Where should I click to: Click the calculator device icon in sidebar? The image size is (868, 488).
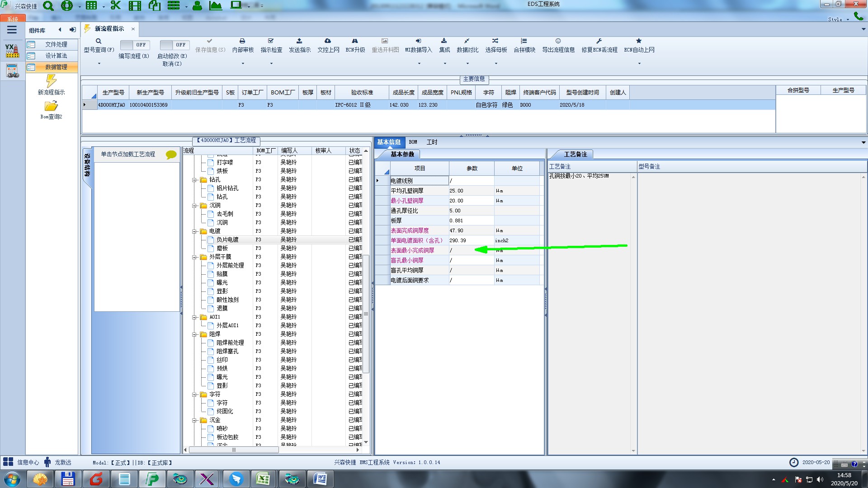12,71
